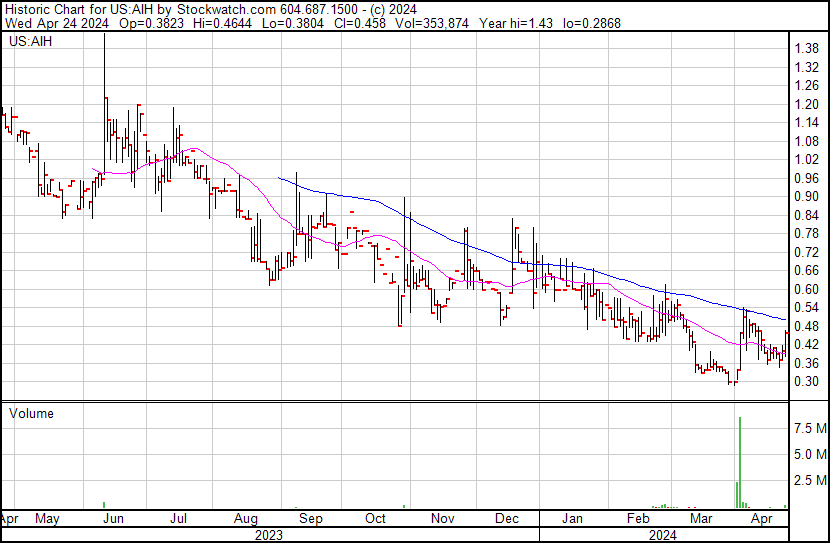Click the Jul month marker
The width and height of the screenshot is (830, 543).
click(x=180, y=520)
